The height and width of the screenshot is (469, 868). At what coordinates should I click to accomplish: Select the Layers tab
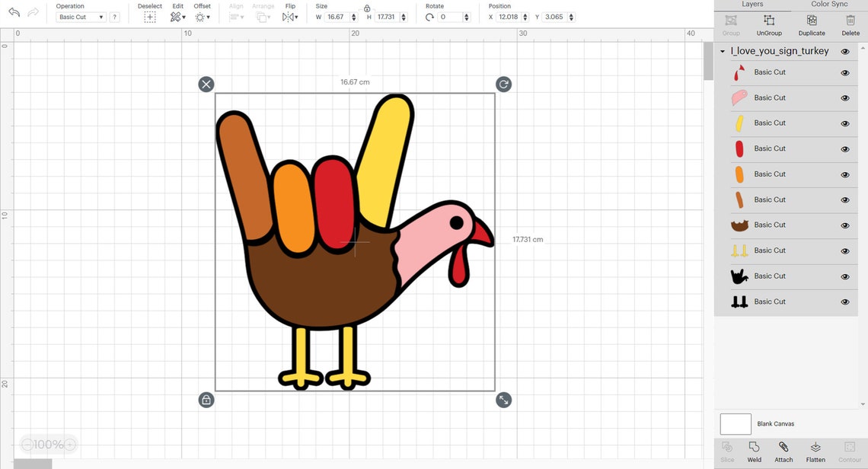coord(752,4)
